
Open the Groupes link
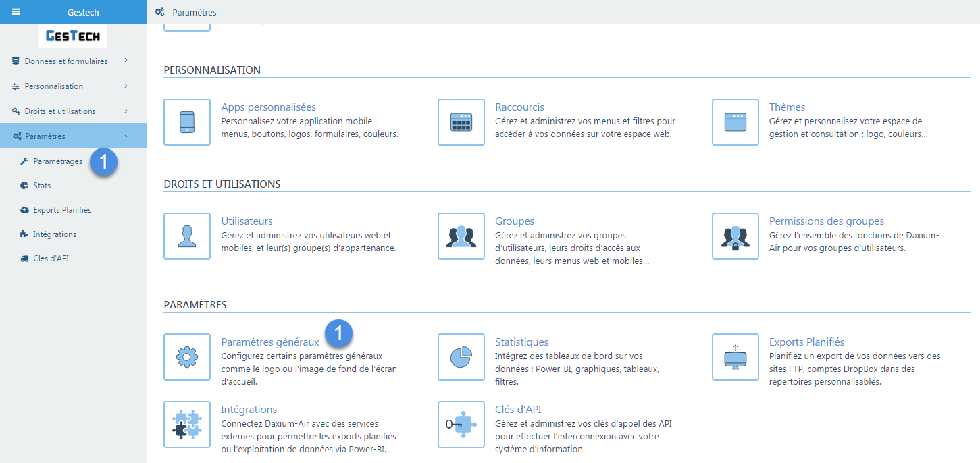point(515,221)
